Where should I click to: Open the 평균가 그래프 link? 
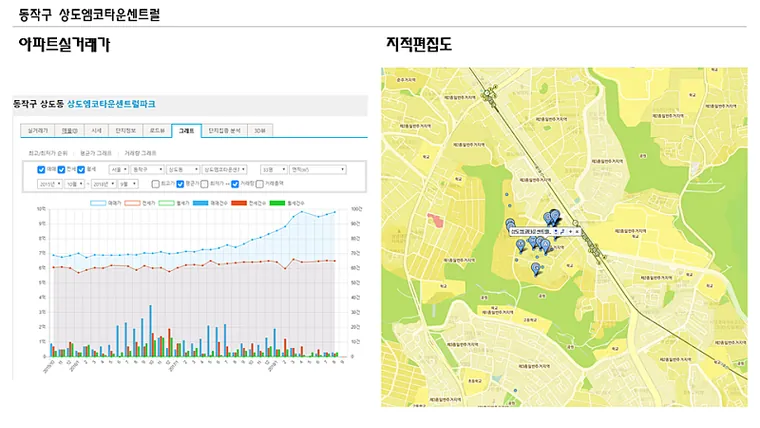tap(95, 153)
